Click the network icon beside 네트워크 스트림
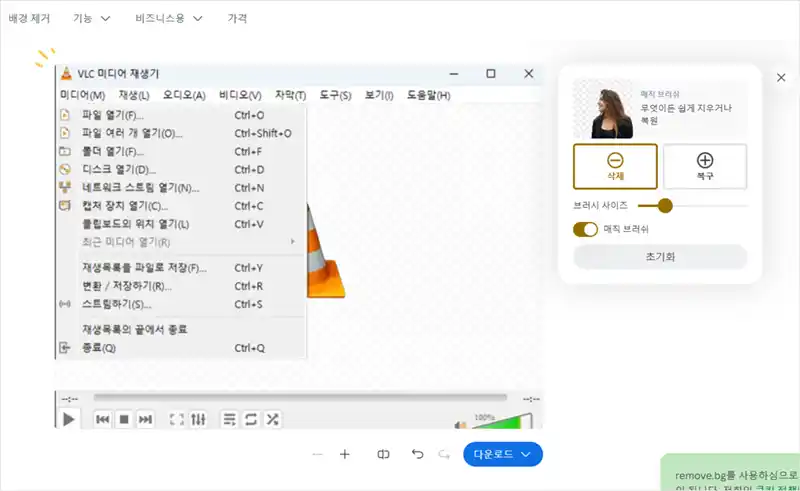800x491 pixels. coord(65,187)
